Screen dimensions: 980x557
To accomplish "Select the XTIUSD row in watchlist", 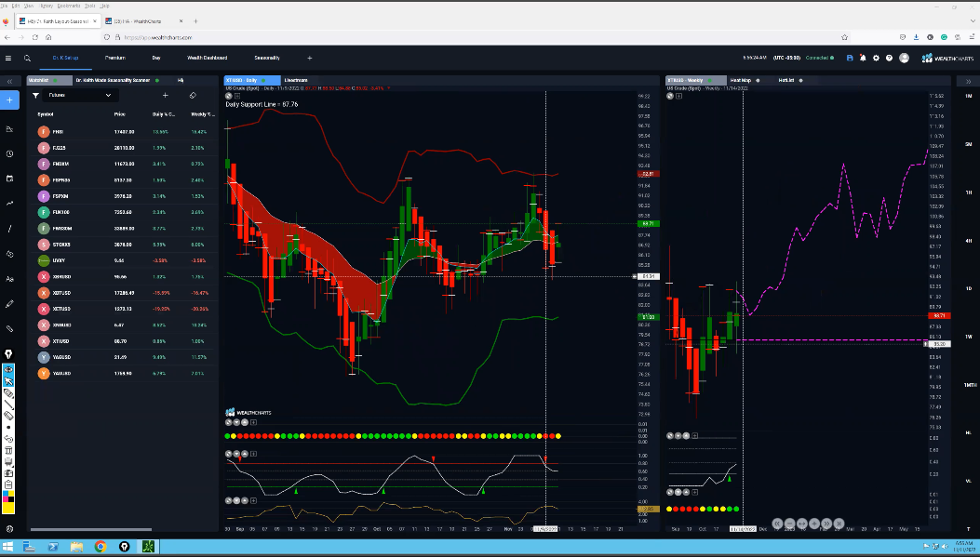I will (x=125, y=341).
